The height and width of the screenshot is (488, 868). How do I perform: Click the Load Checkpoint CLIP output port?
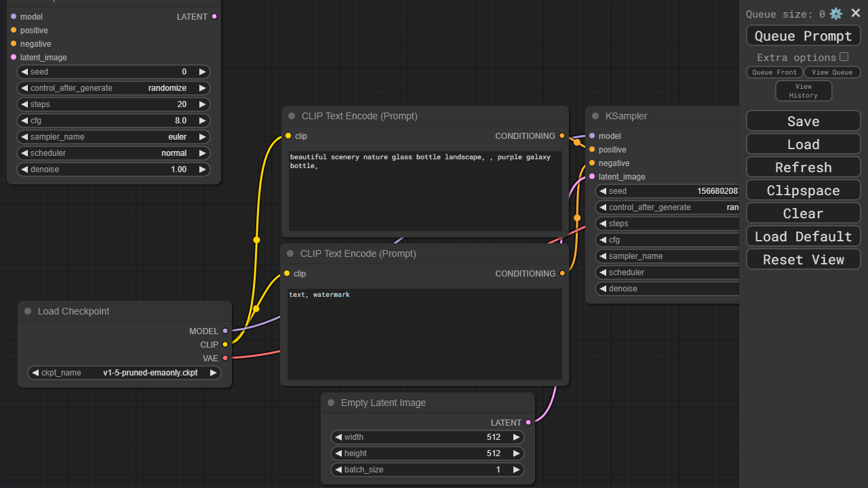pyautogui.click(x=225, y=344)
